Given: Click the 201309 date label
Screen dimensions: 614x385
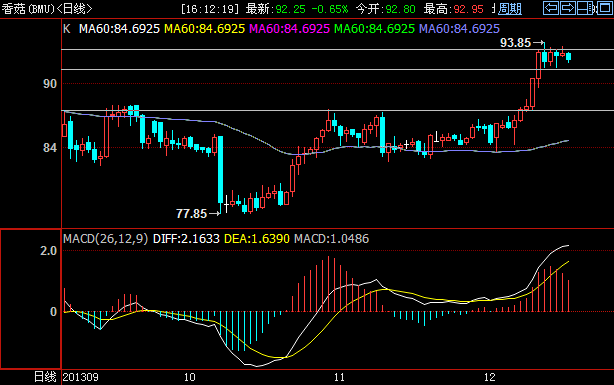Looking at the screenshot, I should tap(81, 377).
